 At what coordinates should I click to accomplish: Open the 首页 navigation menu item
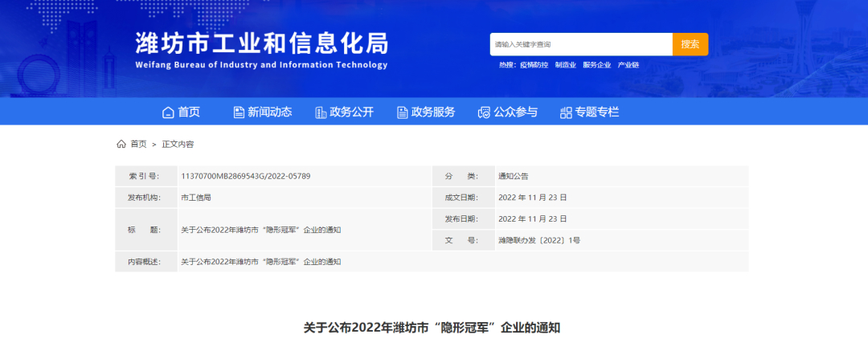[189, 112]
